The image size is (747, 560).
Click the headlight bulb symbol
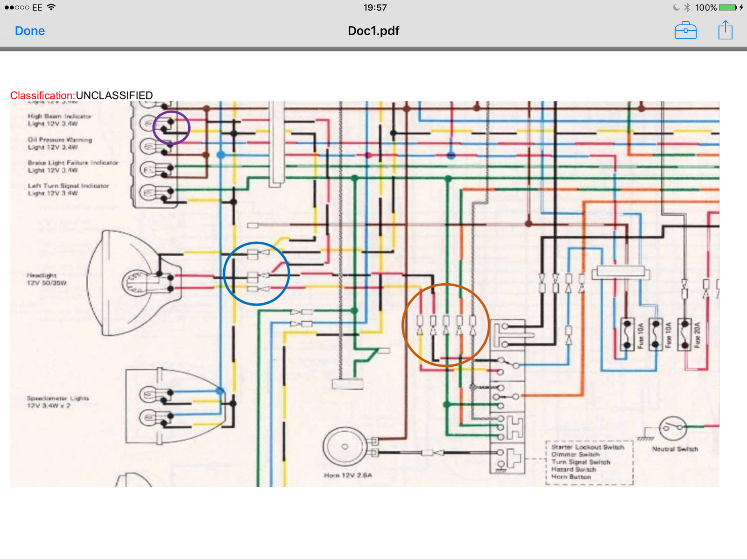(x=135, y=283)
